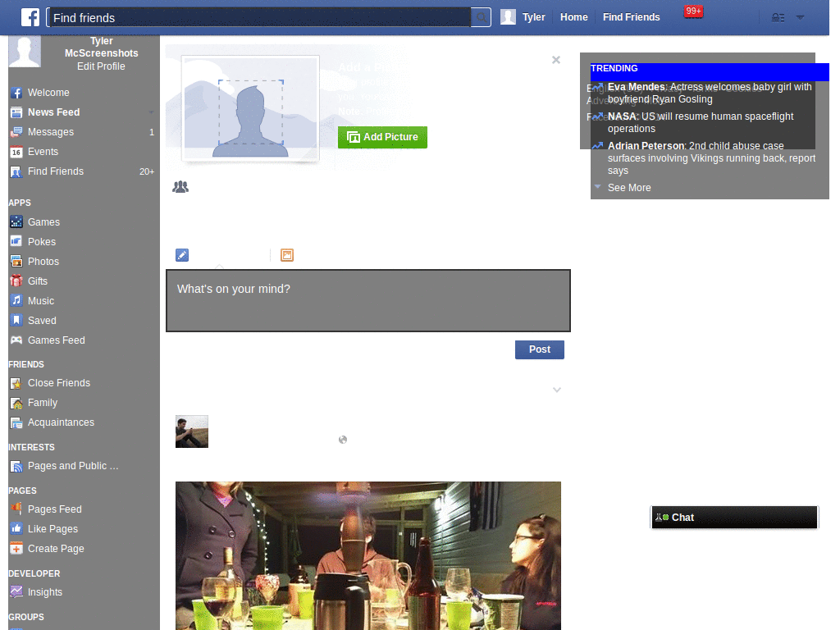Open the NASA trending story
This screenshot has height=630, width=840.
(701, 122)
